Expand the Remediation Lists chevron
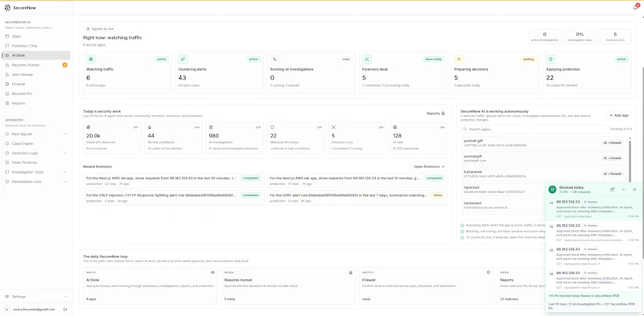 66,182
